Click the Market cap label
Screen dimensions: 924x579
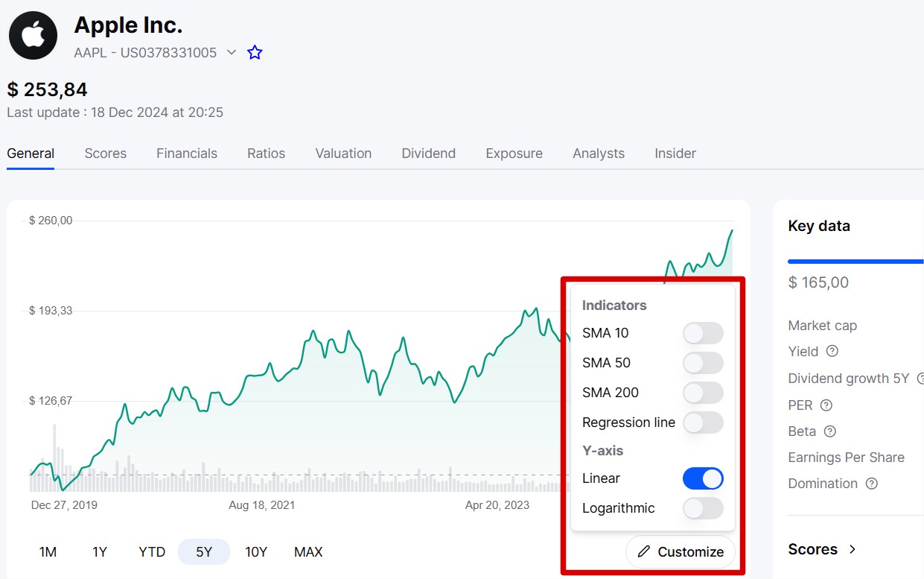822,326
